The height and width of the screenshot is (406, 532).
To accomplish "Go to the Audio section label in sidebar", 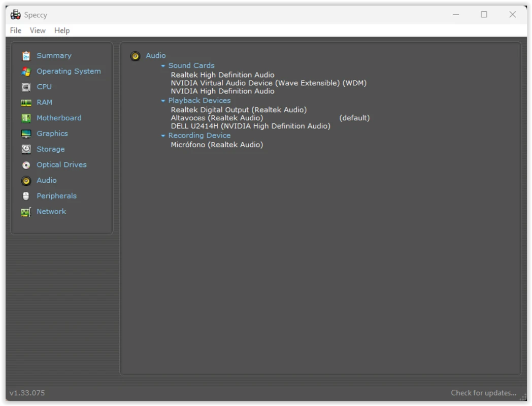I will pyautogui.click(x=47, y=180).
